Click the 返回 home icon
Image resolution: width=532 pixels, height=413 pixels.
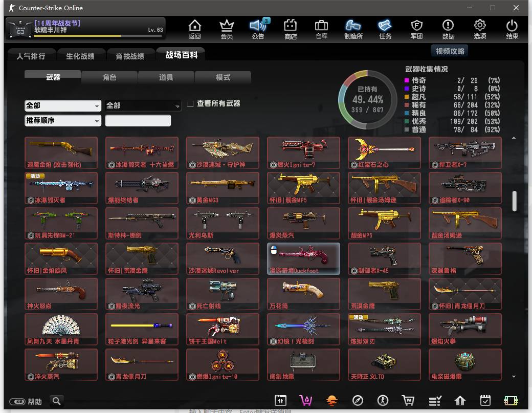(x=195, y=29)
